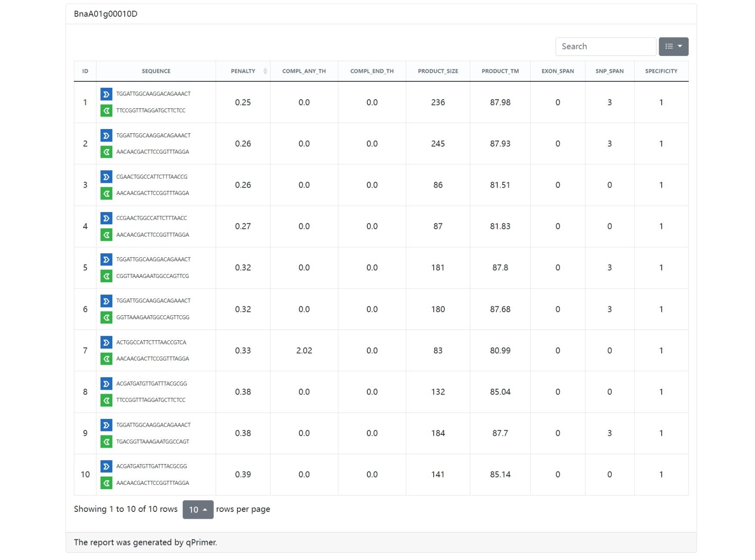755x560 pixels.
Task: Select the forward primer icon in row 10
Action: coord(106,466)
